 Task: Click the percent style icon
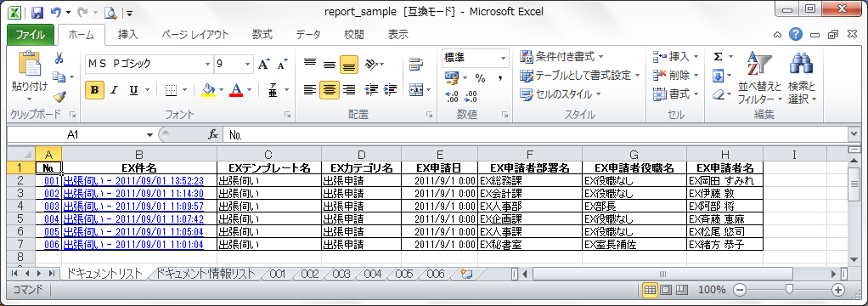pos(480,78)
